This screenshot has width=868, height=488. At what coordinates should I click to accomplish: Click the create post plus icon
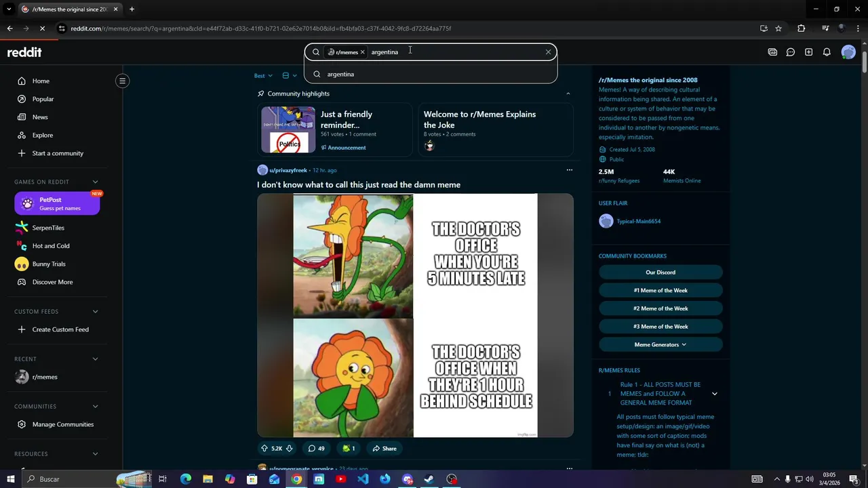(808, 52)
